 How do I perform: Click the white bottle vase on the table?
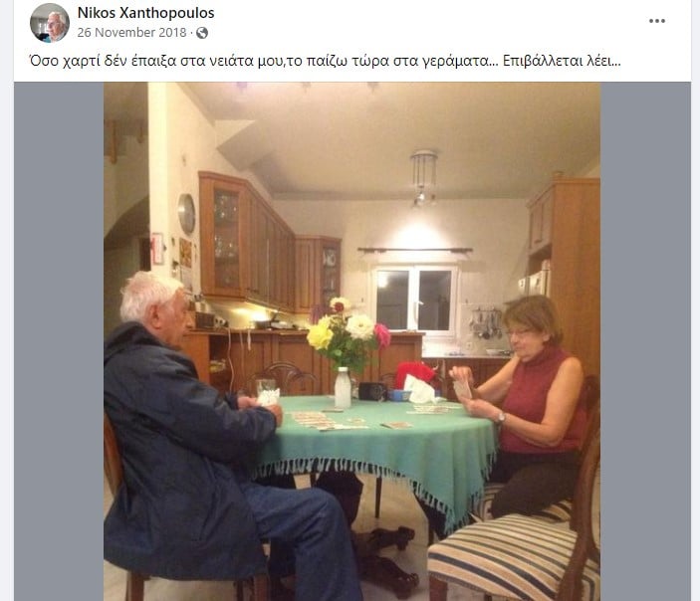(x=343, y=387)
